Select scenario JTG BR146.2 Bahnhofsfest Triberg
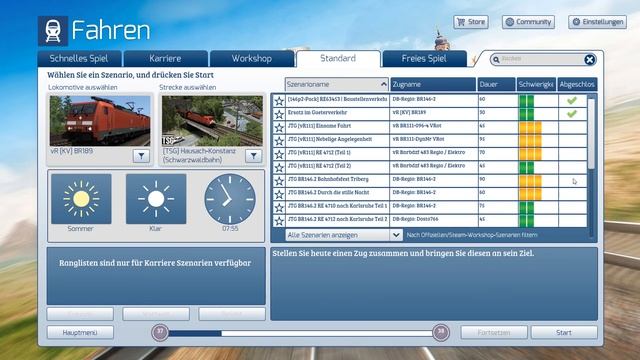Viewport: 640px width, 360px height. [430, 181]
